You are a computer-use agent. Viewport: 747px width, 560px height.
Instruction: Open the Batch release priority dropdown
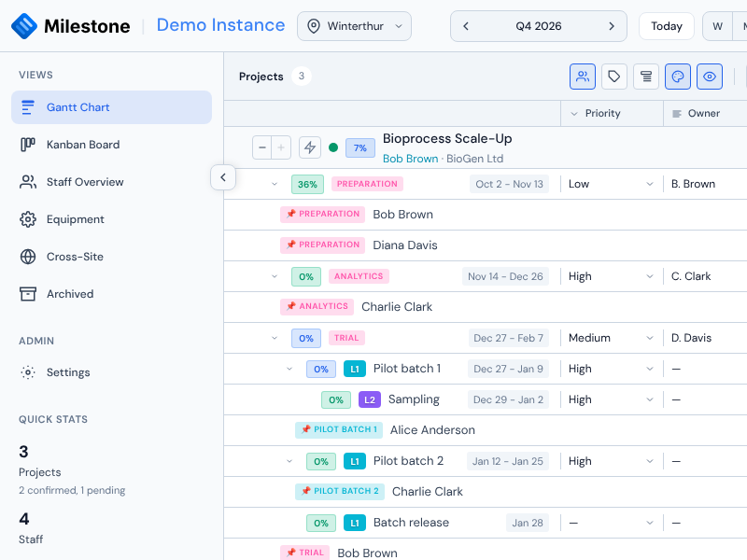(611, 523)
